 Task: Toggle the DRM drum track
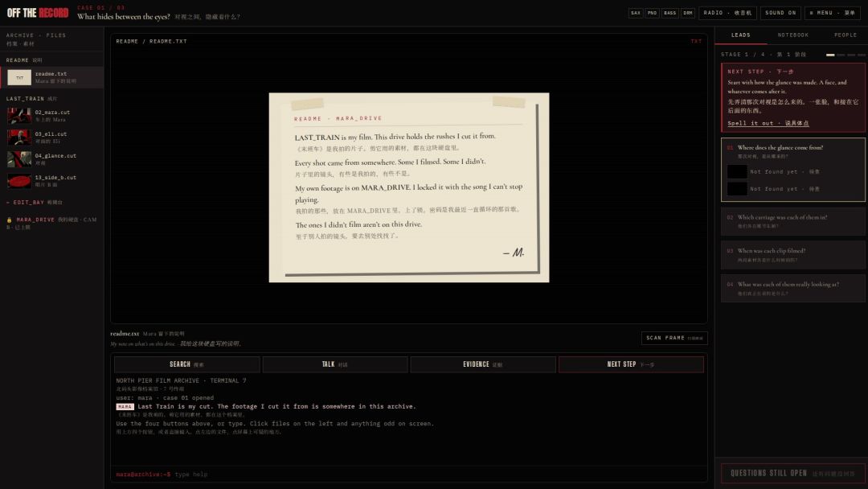[687, 13]
